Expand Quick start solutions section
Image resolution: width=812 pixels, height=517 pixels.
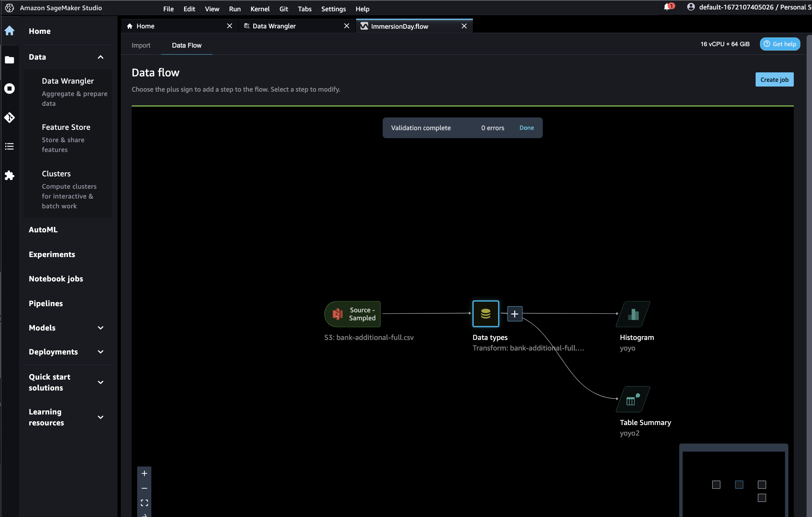[x=101, y=382]
